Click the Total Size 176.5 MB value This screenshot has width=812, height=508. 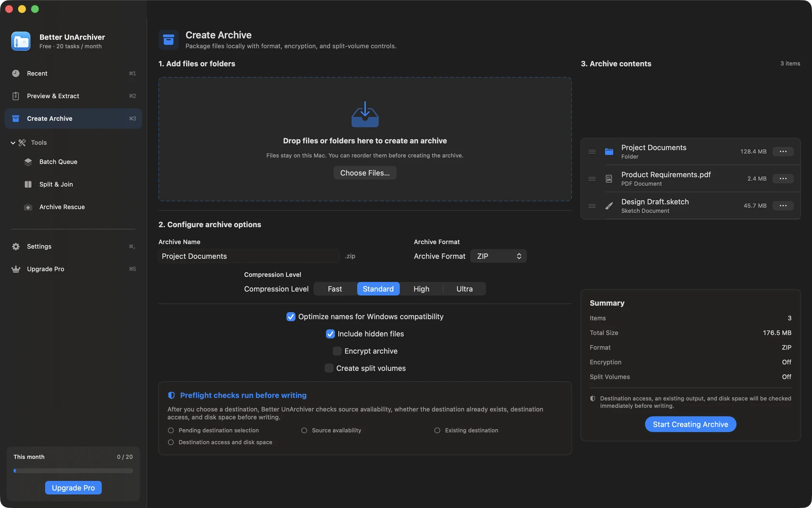tap(777, 333)
